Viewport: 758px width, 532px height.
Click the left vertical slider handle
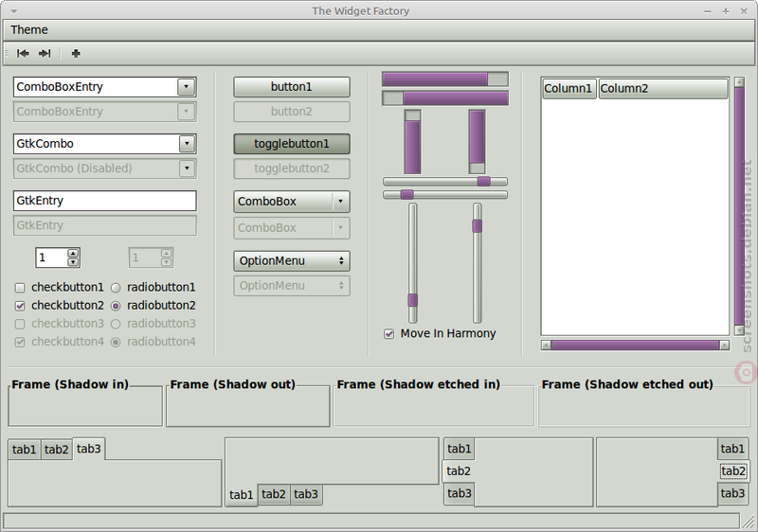click(x=412, y=300)
